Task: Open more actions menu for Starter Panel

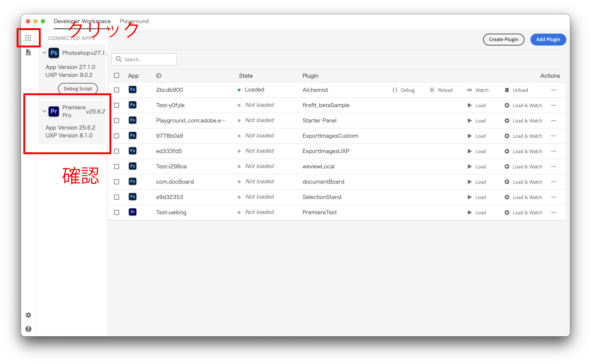Action: click(553, 121)
